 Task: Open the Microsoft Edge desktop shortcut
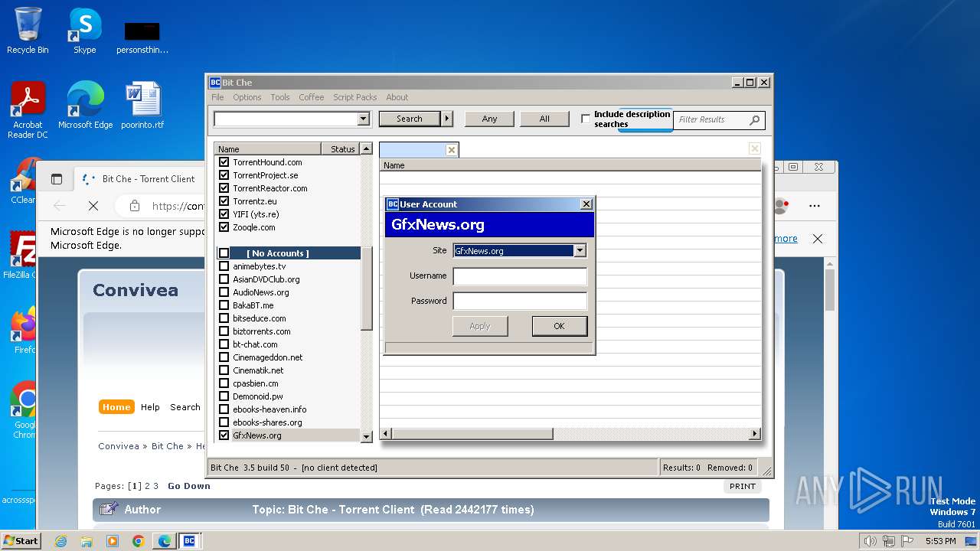pos(86,106)
